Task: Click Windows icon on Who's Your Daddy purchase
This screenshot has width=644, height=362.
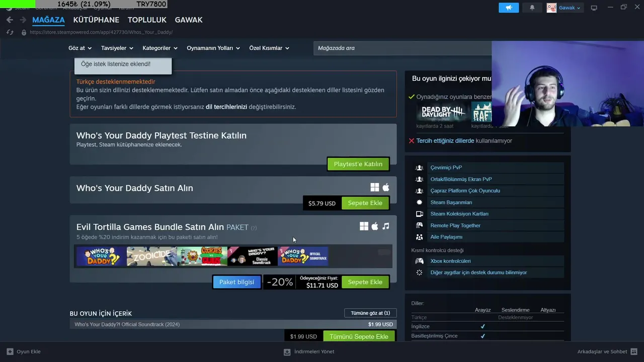Action: pyautogui.click(x=375, y=188)
